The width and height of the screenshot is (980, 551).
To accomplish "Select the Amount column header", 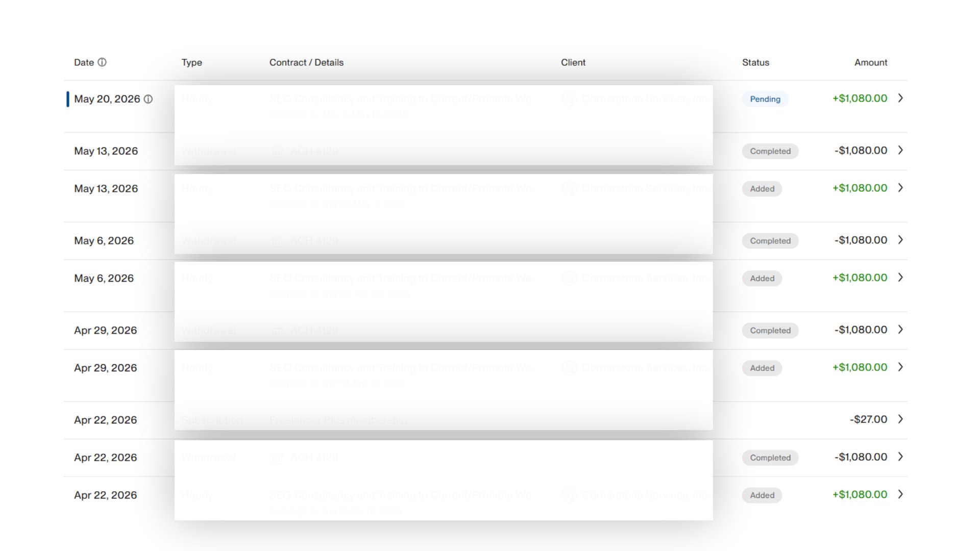I will (x=871, y=62).
